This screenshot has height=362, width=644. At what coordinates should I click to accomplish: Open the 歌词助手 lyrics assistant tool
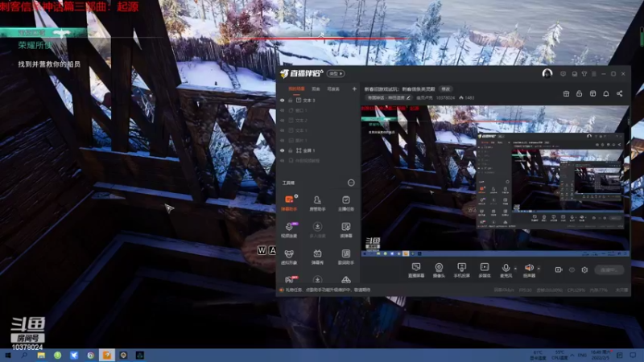coord(346,257)
